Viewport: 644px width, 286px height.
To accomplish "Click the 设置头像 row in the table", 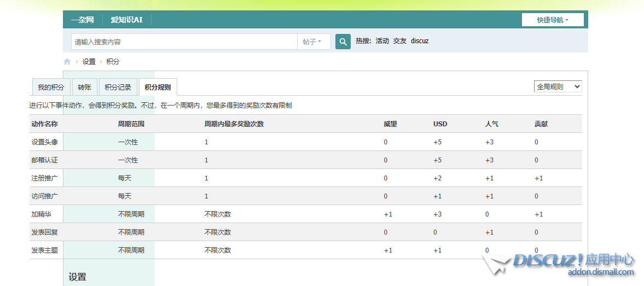I will coord(45,142).
